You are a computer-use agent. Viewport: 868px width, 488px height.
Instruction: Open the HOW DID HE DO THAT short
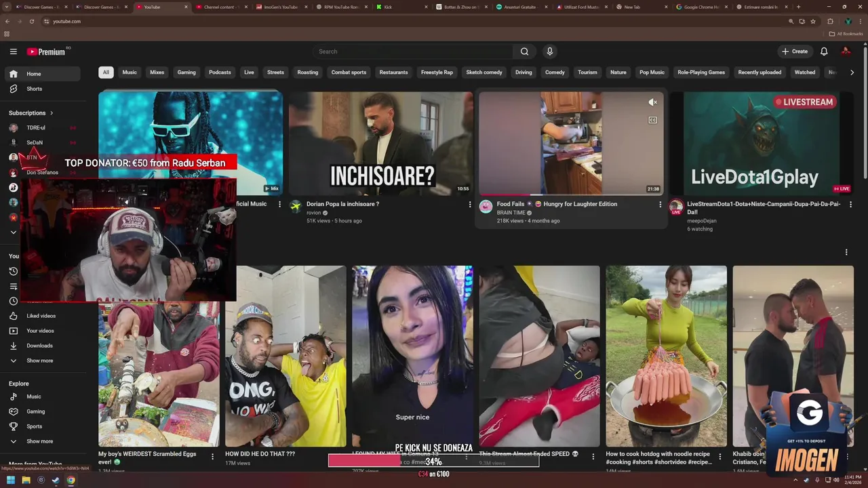point(285,357)
